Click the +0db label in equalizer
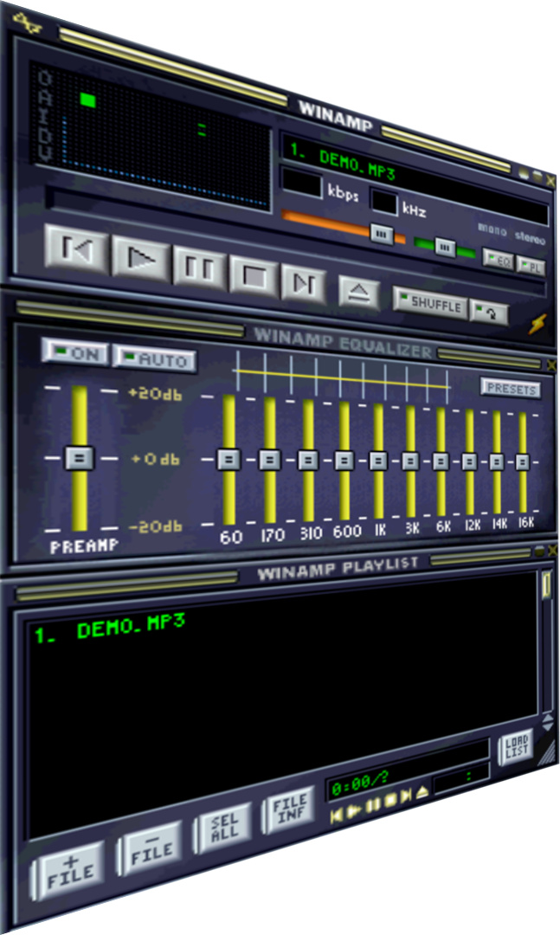 coord(155,459)
